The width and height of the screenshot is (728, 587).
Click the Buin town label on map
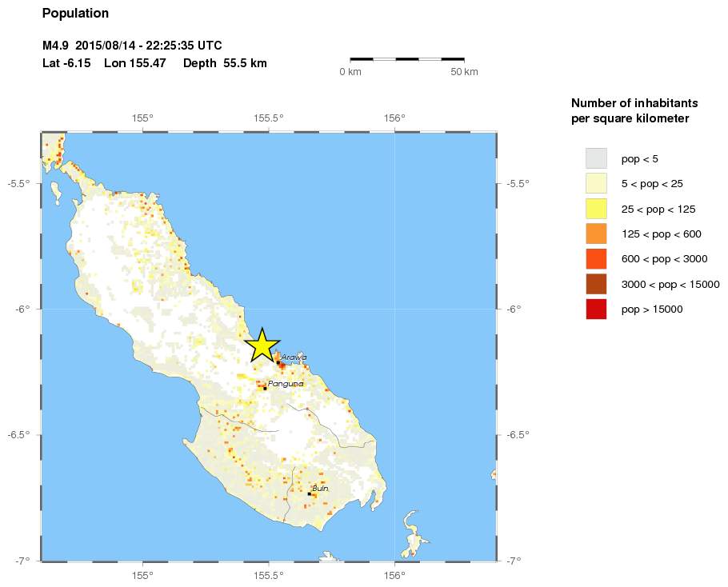pyautogui.click(x=320, y=488)
